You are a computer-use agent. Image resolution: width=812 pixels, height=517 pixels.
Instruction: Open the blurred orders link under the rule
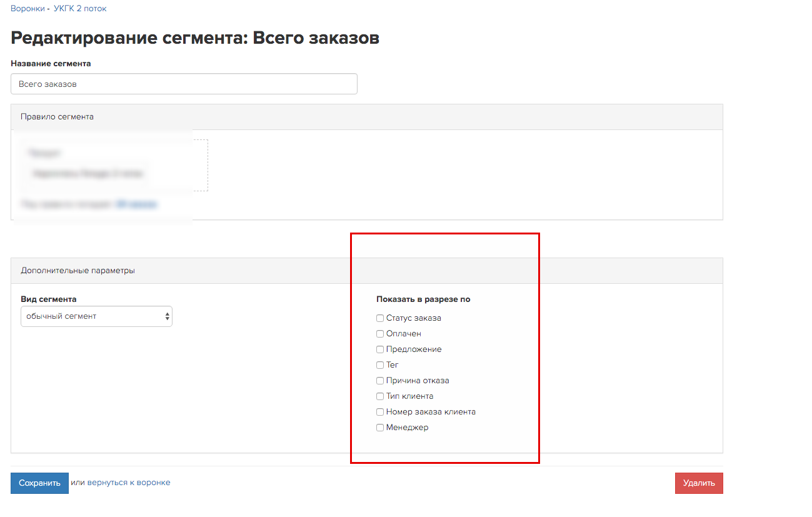pos(136,204)
